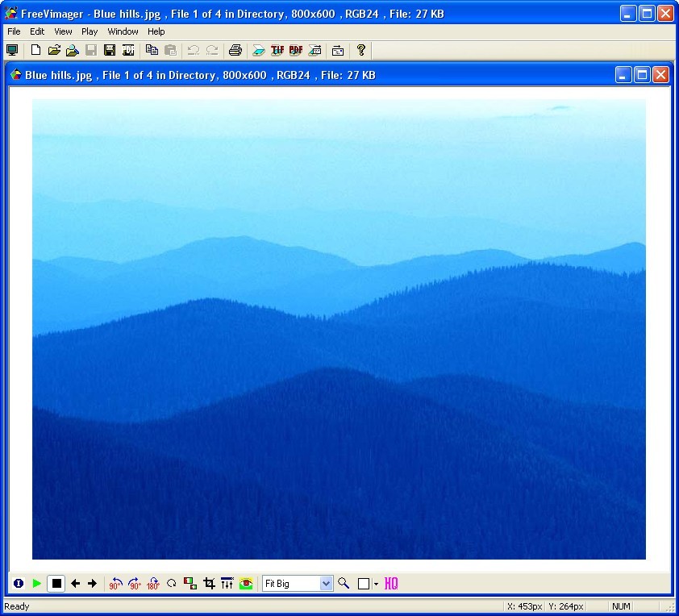The image size is (679, 616).
Task: Open the Play menu
Action: [x=89, y=31]
